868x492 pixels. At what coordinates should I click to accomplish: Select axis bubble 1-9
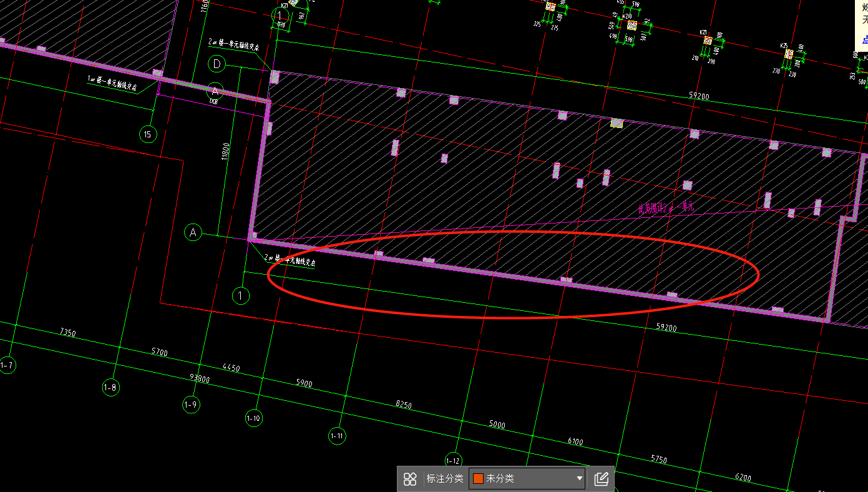(x=191, y=405)
